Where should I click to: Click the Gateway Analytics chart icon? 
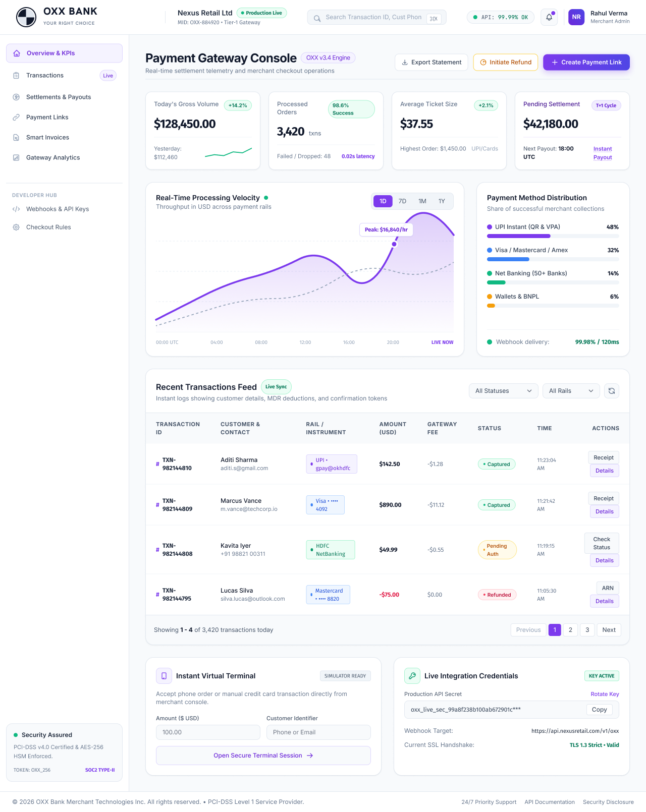click(16, 157)
